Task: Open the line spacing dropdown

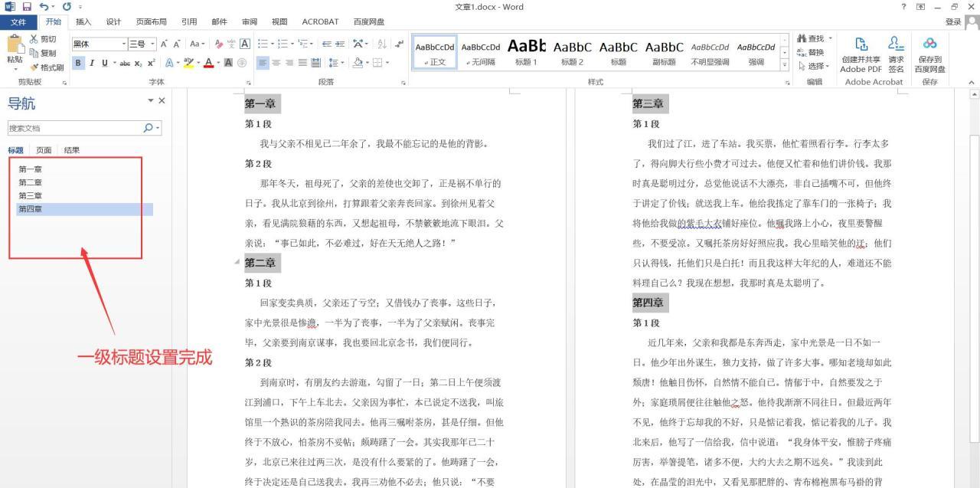Action: coord(336,63)
